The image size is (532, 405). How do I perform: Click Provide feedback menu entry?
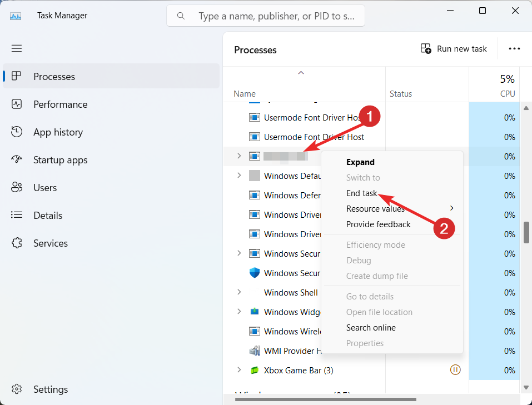point(378,224)
